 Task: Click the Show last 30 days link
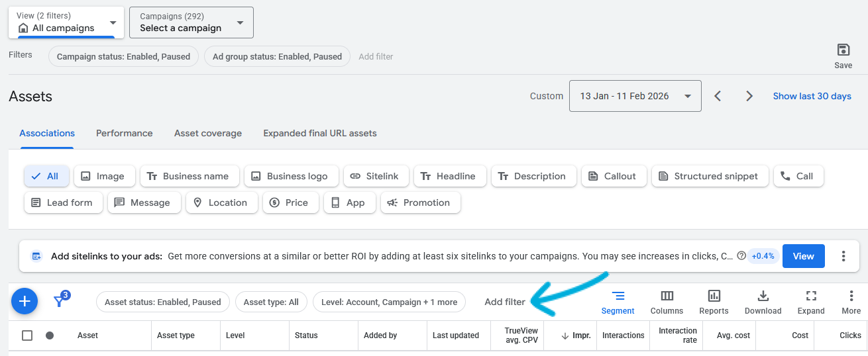(812, 96)
